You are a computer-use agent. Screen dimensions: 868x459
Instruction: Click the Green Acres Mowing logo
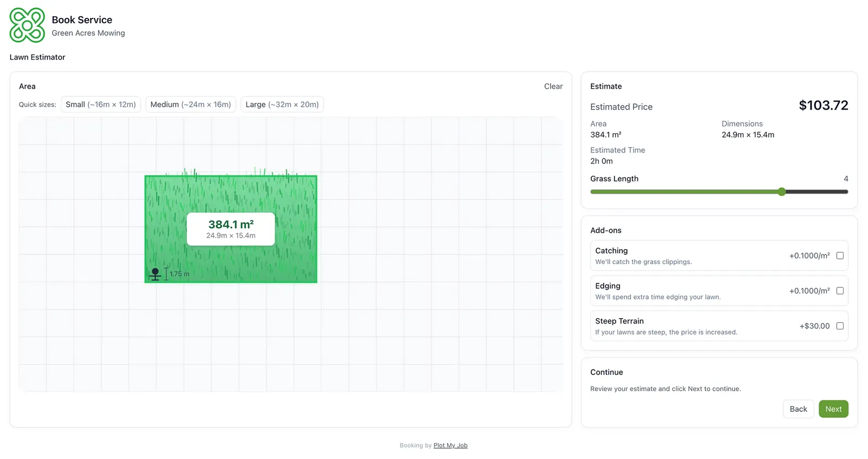pyautogui.click(x=27, y=25)
